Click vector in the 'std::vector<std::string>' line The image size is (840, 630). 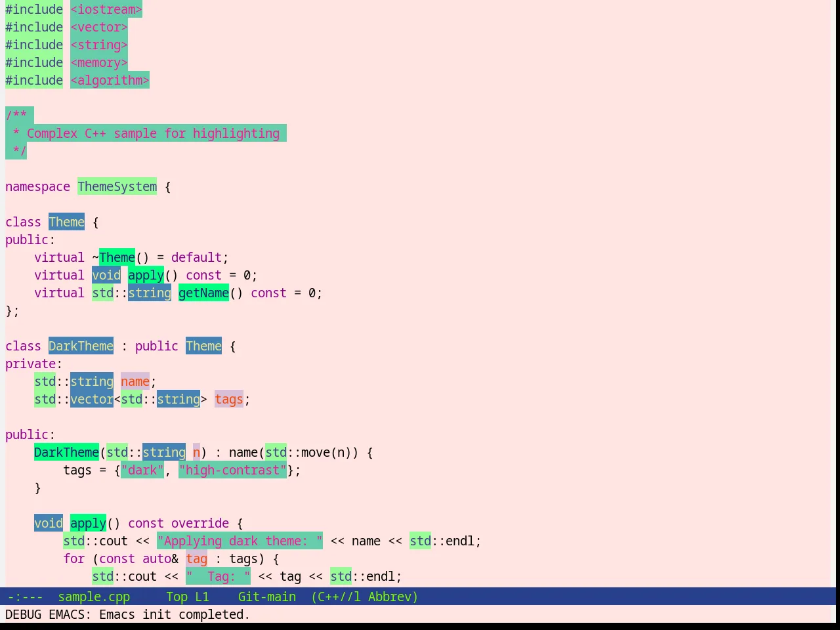pos(92,399)
